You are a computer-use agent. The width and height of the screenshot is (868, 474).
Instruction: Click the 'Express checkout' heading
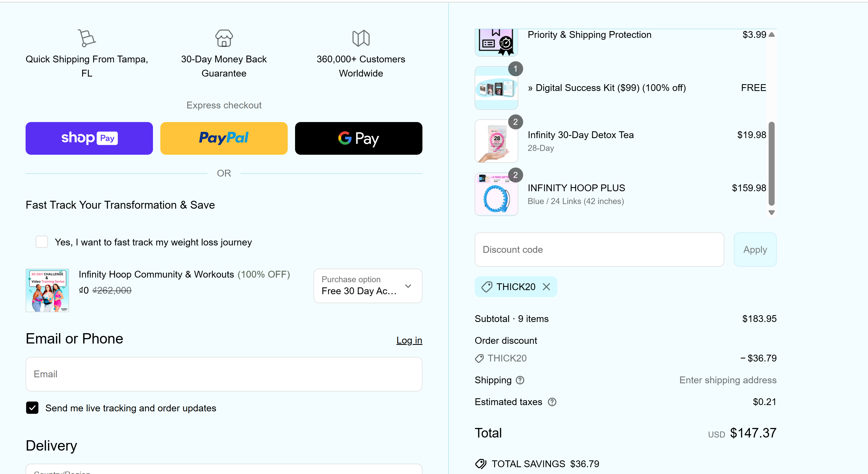[224, 105]
